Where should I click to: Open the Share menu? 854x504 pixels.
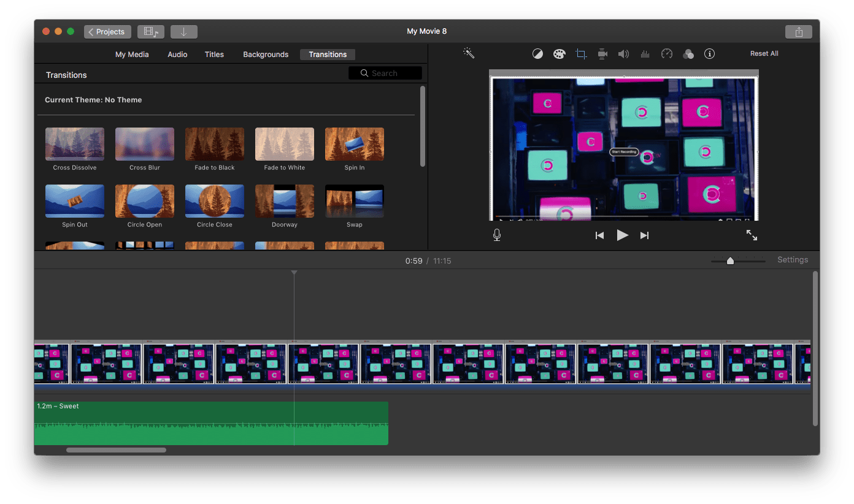[x=798, y=31]
